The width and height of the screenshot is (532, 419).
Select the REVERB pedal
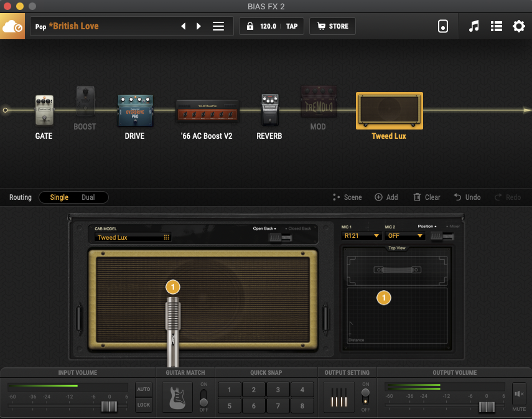click(269, 110)
